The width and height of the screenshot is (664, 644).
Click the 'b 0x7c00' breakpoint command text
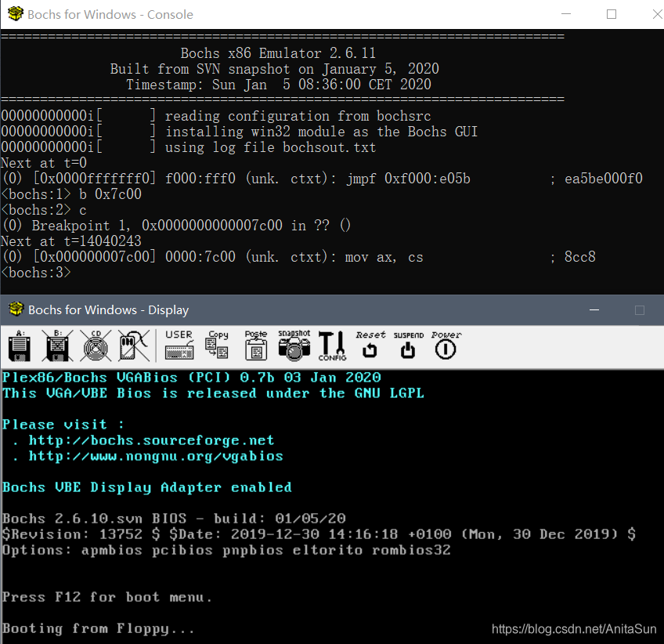click(x=110, y=194)
